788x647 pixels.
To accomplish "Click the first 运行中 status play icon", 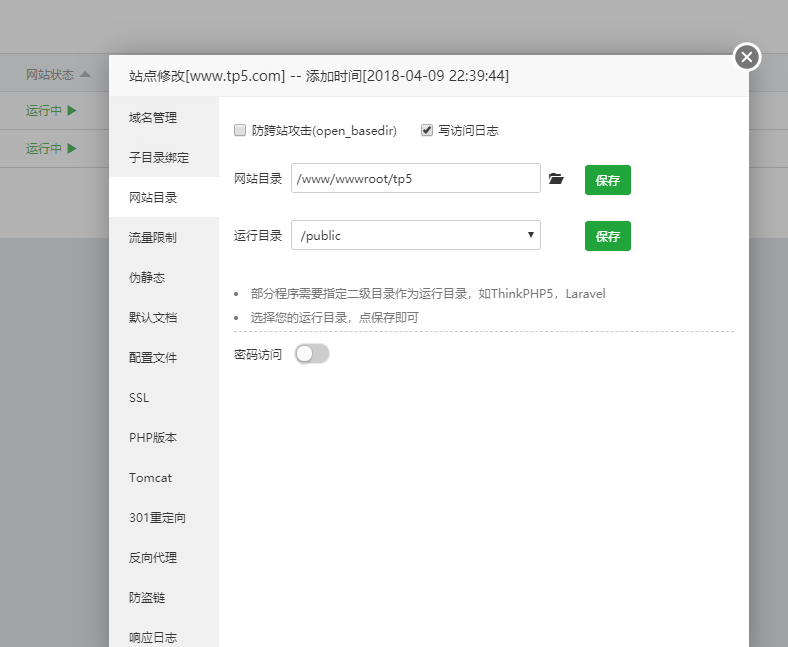I will 72,110.
